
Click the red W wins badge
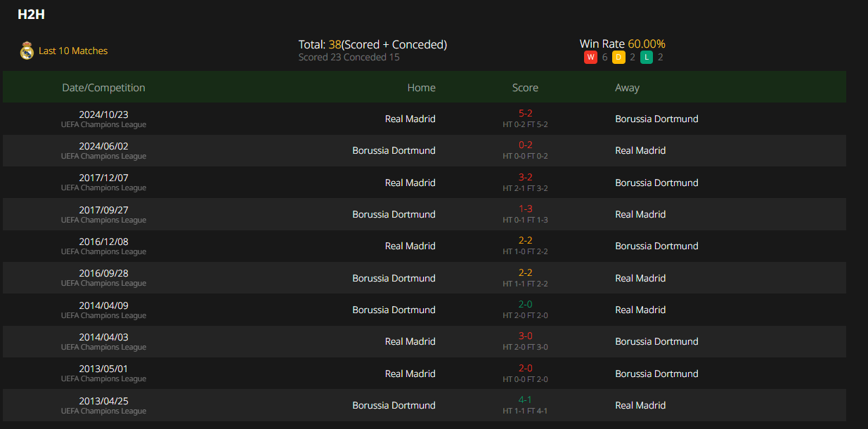tap(590, 57)
